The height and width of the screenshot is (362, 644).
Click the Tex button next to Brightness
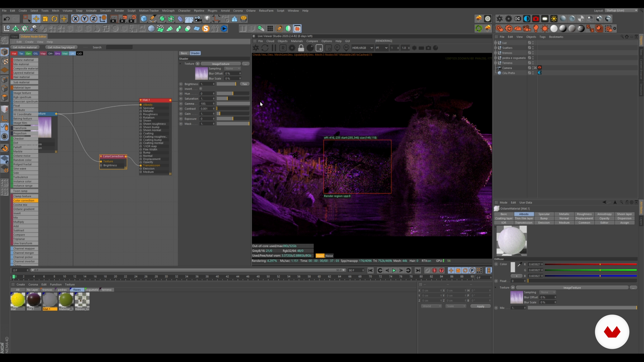click(x=245, y=84)
